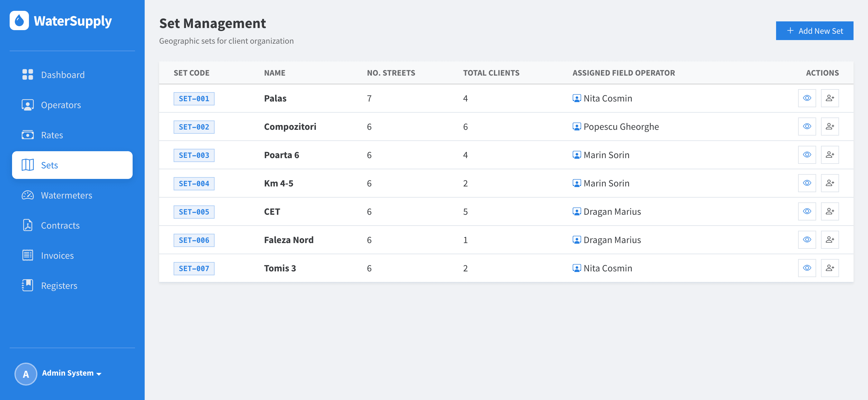
Task: Select the Sets sidebar item
Action: coord(72,165)
